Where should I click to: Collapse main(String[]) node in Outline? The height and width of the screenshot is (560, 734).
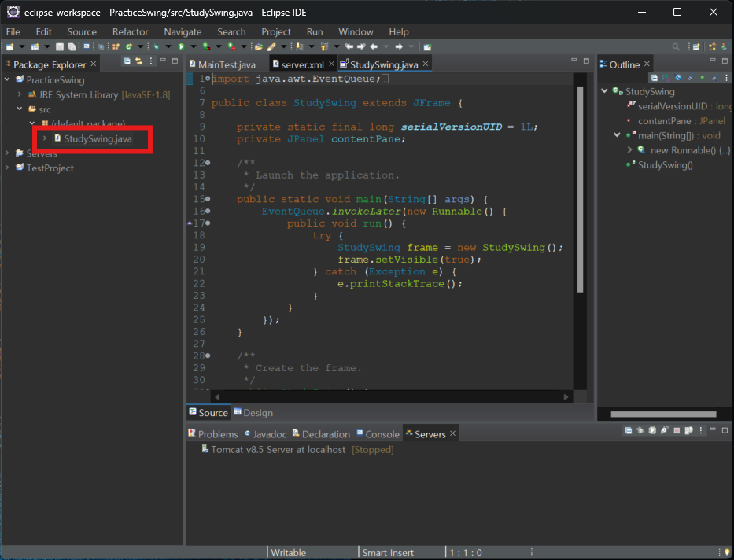pos(617,135)
